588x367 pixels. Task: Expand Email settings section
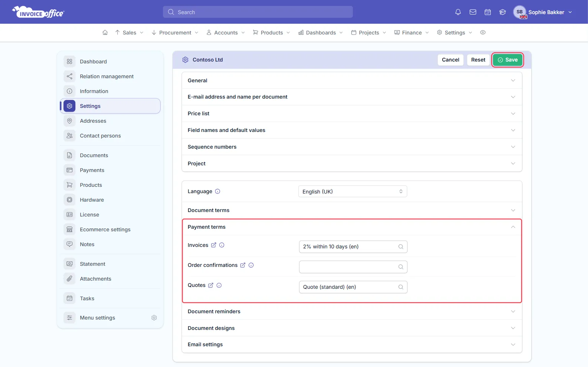click(x=352, y=344)
